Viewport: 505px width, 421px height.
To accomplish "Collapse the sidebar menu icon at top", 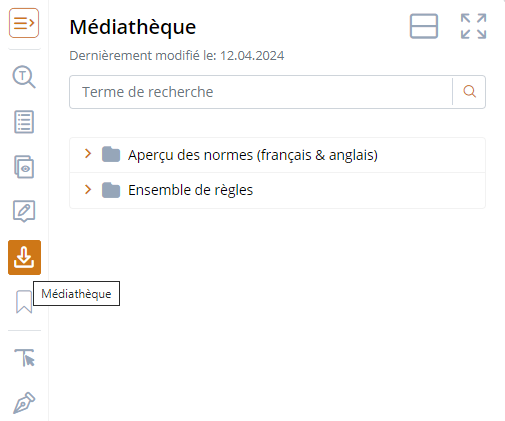I will pyautogui.click(x=24, y=23).
